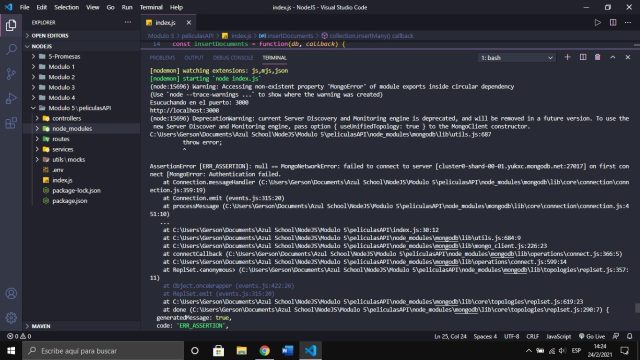The width and height of the screenshot is (640, 360).
Task: Change indentation via Spaces: 4
Action: click(485, 336)
